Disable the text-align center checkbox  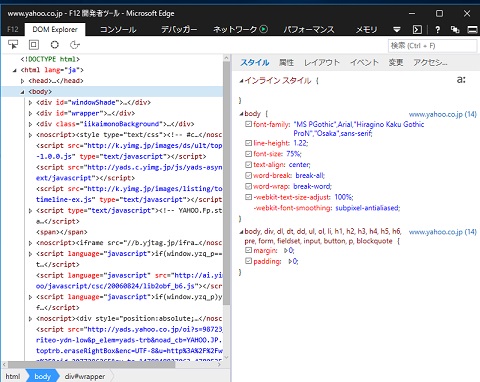[248, 165]
